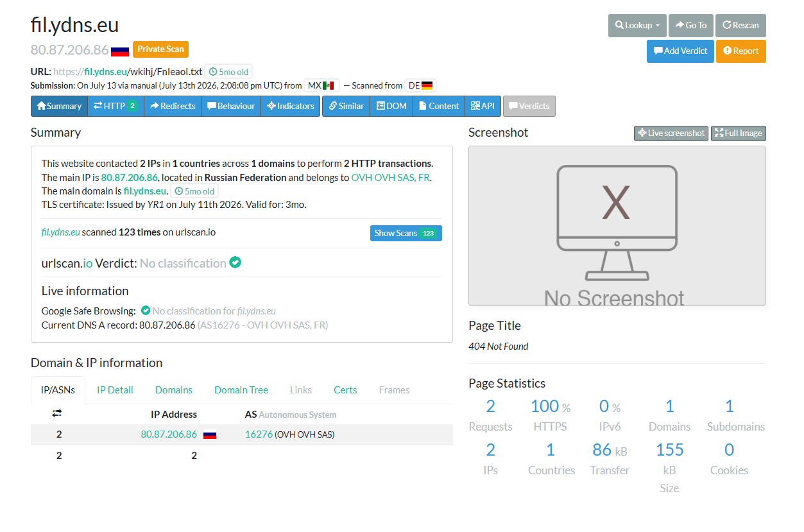804x532 pixels.
Task: Switch to the Redirects tab
Action: coord(173,106)
